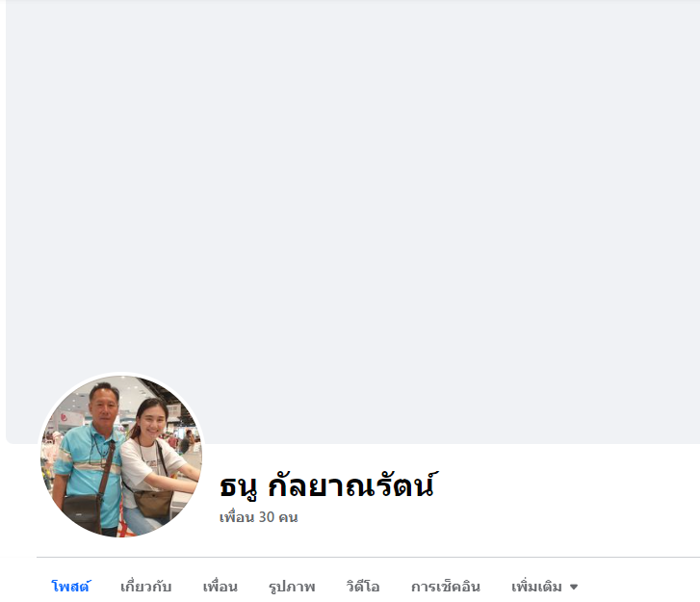The image size is (700, 602).
Task: Browse photos through รูปภาพ
Action: click(292, 586)
